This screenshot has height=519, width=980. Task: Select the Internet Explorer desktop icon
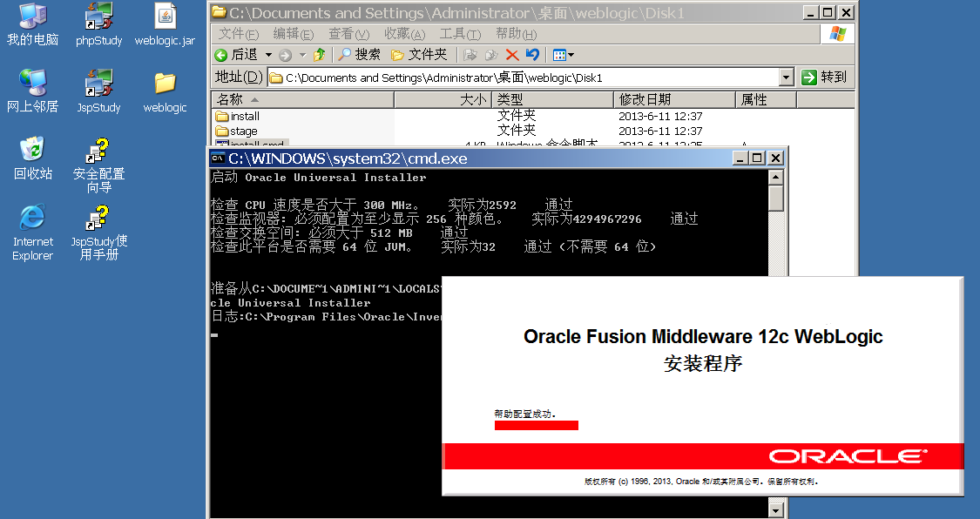click(x=32, y=232)
